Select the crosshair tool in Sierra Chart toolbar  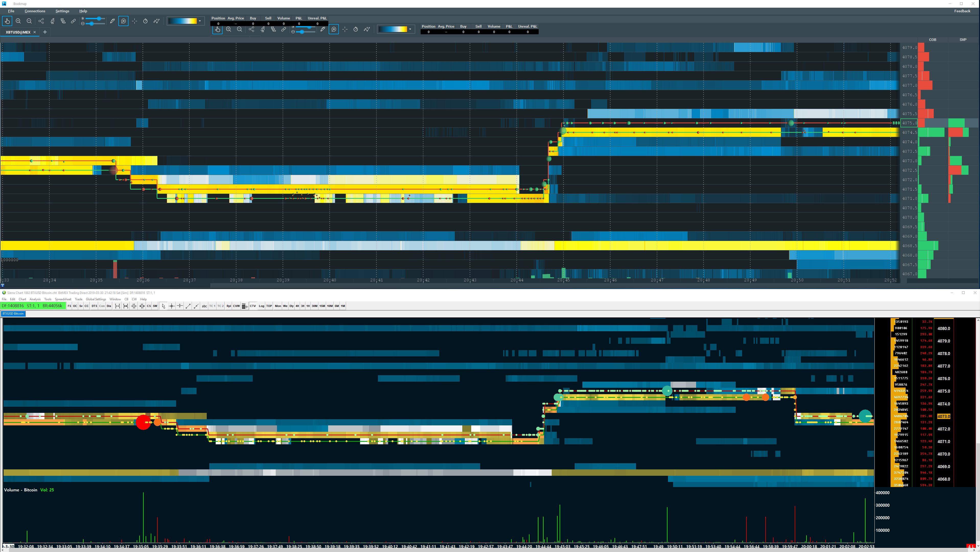click(x=171, y=306)
